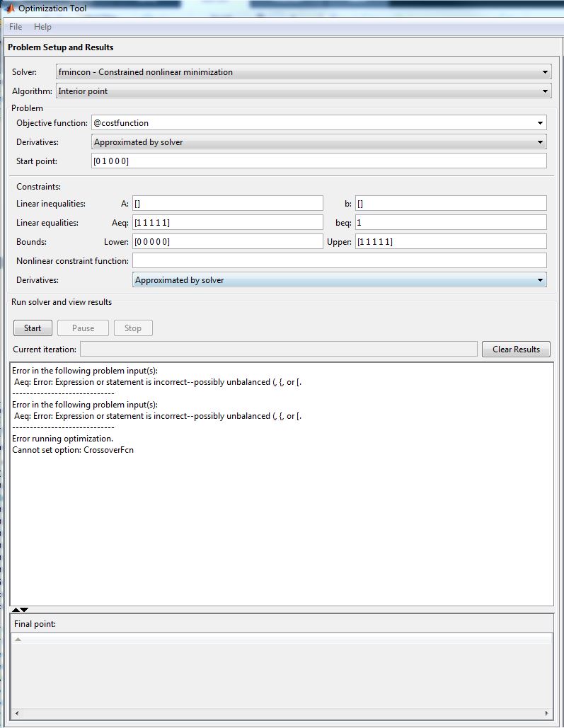This screenshot has width=564, height=728.
Task: Click the right scroll arrow under Final point
Action: [x=547, y=713]
